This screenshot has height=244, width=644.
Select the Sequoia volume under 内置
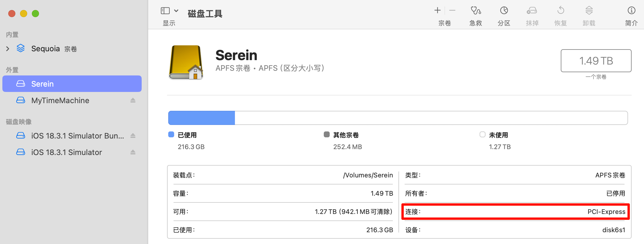click(46, 48)
